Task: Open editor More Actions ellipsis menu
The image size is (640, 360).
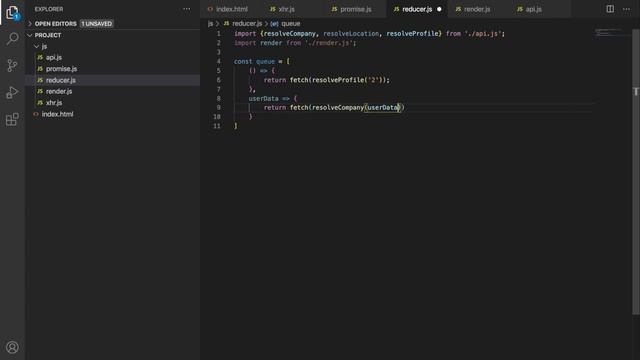Action: 626,9
